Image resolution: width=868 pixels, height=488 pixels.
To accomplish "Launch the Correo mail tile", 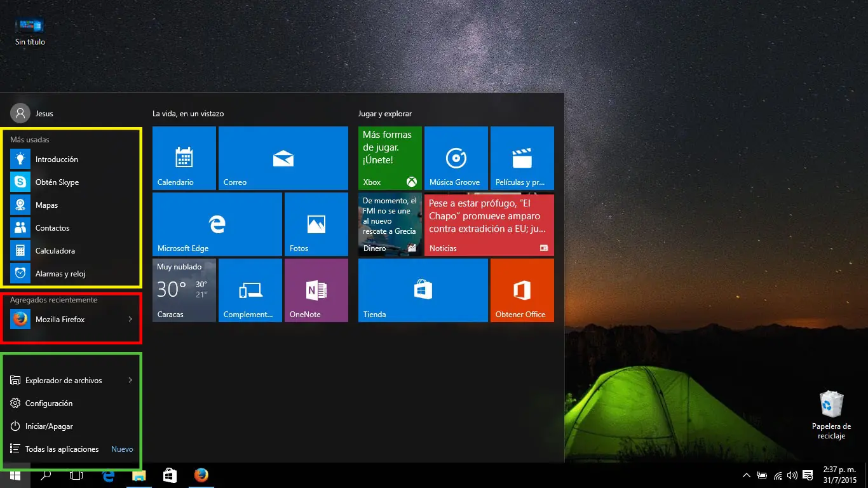I will pyautogui.click(x=283, y=158).
